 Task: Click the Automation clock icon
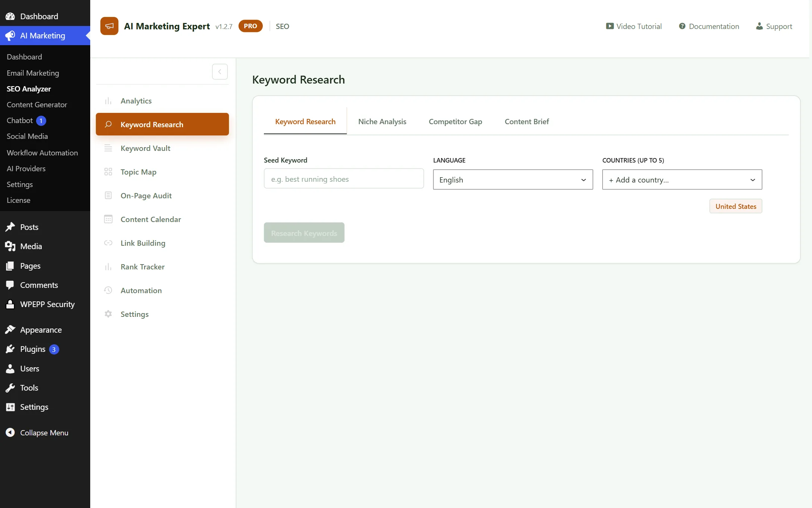pyautogui.click(x=108, y=290)
